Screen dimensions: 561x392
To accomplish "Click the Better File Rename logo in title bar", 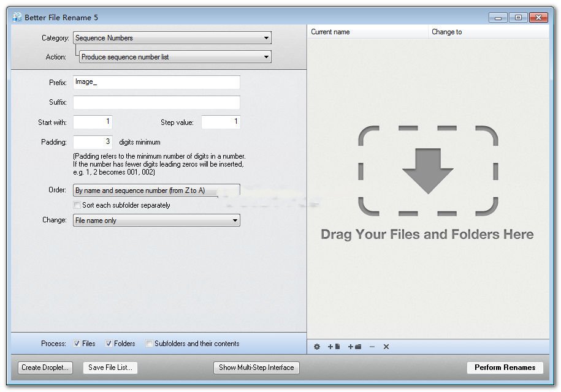I will coord(15,17).
